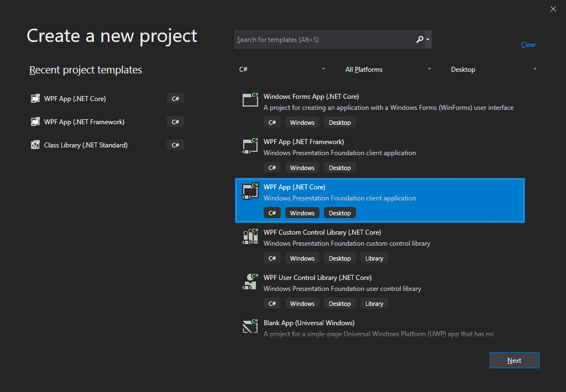This screenshot has height=392, width=566.
Task: Click the WPF Custom Control Library icon
Action: 250,236
